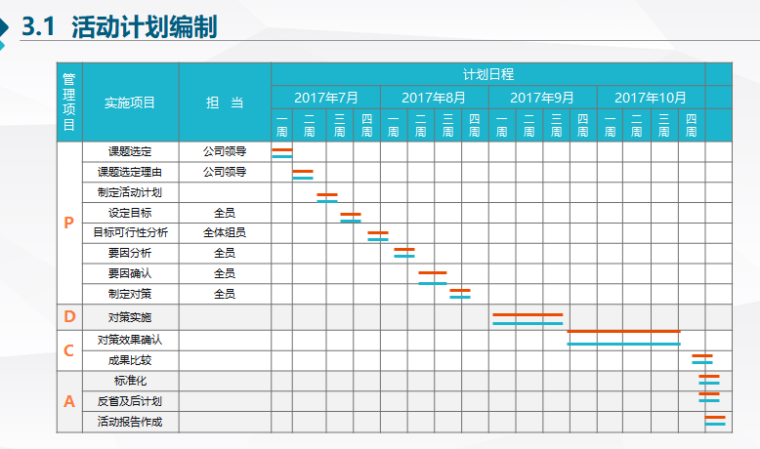
Task: Select the long 对策效果确认 schedule bar
Action: coord(623,337)
